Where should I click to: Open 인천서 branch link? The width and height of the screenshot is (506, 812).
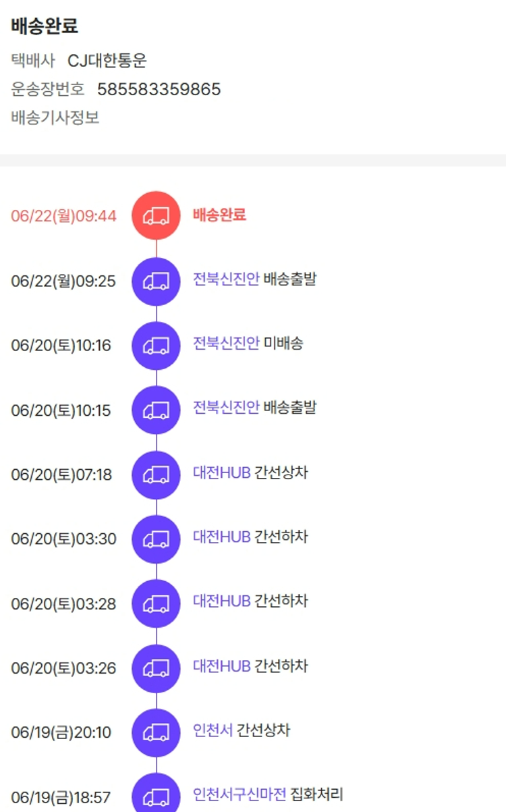pos(213,730)
